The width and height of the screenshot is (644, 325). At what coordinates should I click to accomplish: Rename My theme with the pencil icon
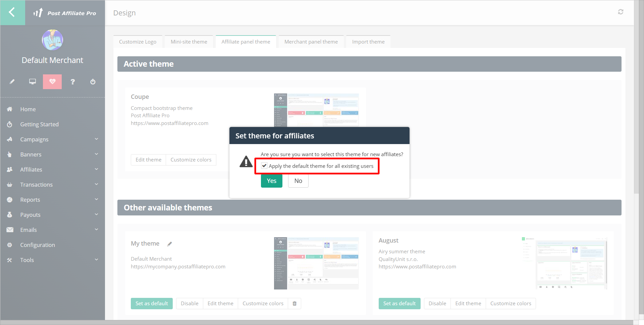click(x=170, y=244)
